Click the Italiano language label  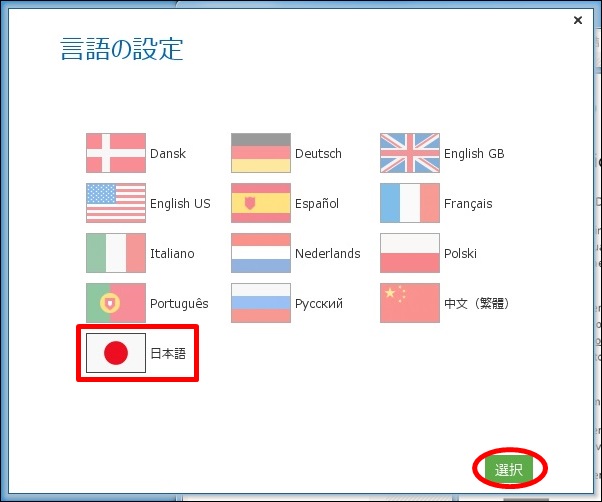click(x=172, y=253)
